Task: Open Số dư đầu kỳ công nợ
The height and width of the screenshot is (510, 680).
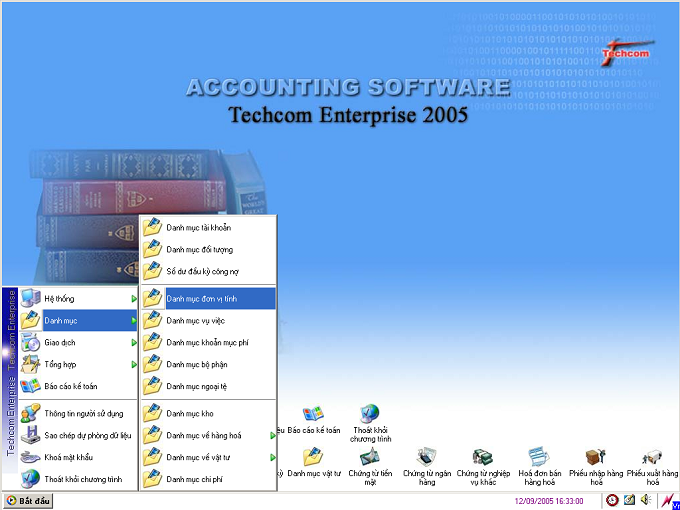Action: [x=209, y=271]
